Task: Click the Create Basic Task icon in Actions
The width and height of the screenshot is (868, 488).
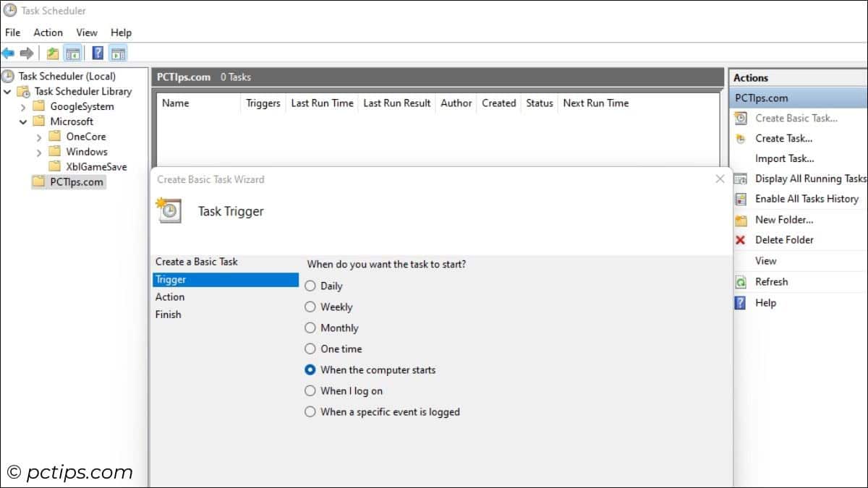Action: [741, 118]
